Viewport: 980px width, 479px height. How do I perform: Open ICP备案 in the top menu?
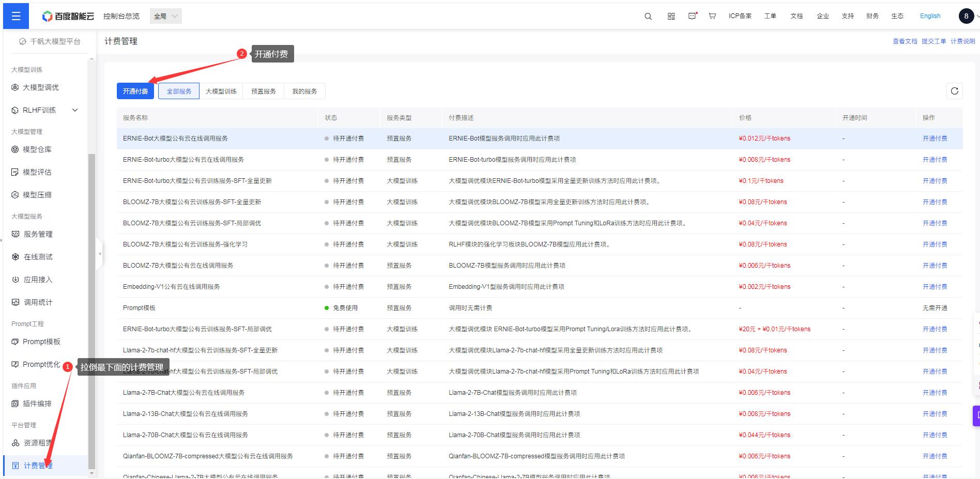[x=740, y=16]
